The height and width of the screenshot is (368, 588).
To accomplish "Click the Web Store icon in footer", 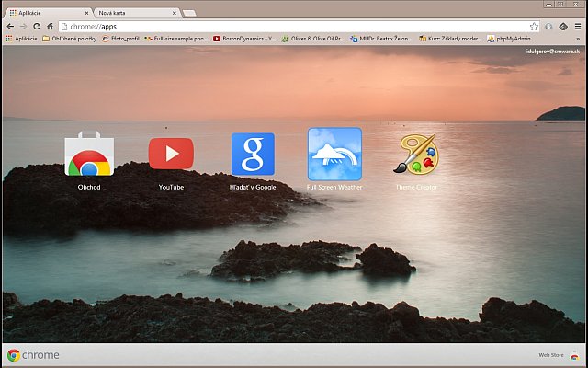I will (x=574, y=355).
